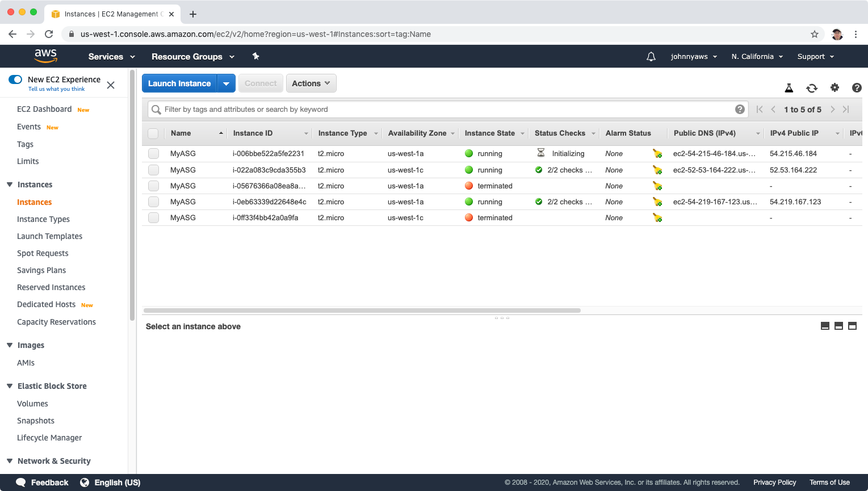
Task: Click Tell us what you think link
Action: click(56, 89)
